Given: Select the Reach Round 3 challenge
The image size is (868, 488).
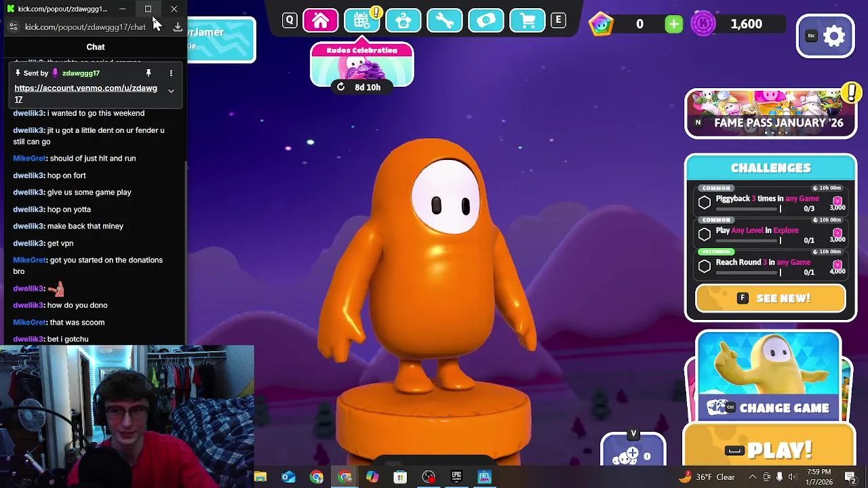Looking at the screenshot, I should tap(770, 264).
